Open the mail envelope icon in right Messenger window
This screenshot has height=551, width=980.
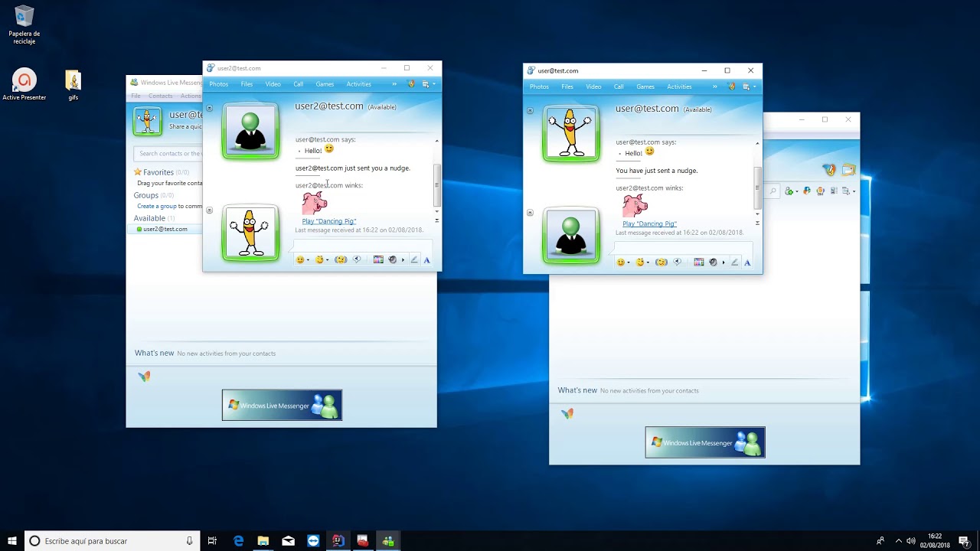[x=848, y=170]
